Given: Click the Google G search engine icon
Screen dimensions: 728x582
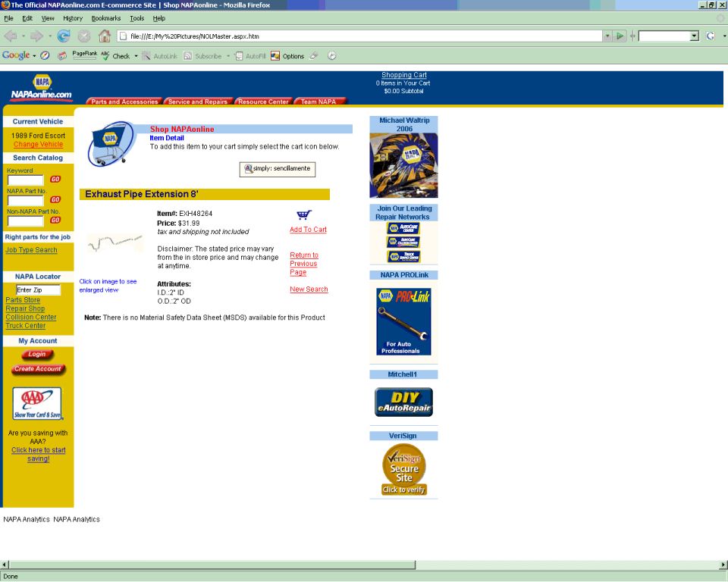Looking at the screenshot, I should pyautogui.click(x=711, y=36).
